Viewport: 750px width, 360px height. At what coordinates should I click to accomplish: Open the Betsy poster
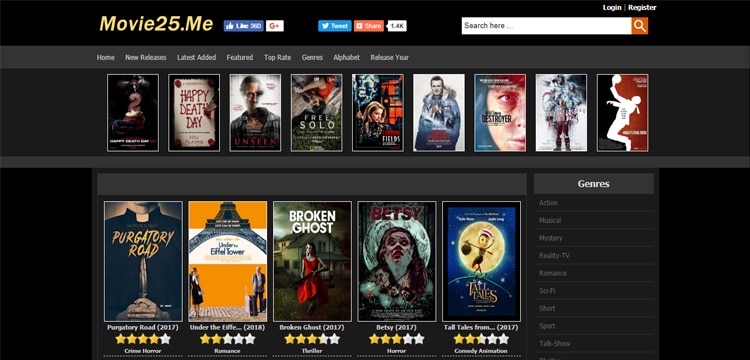coord(397,261)
